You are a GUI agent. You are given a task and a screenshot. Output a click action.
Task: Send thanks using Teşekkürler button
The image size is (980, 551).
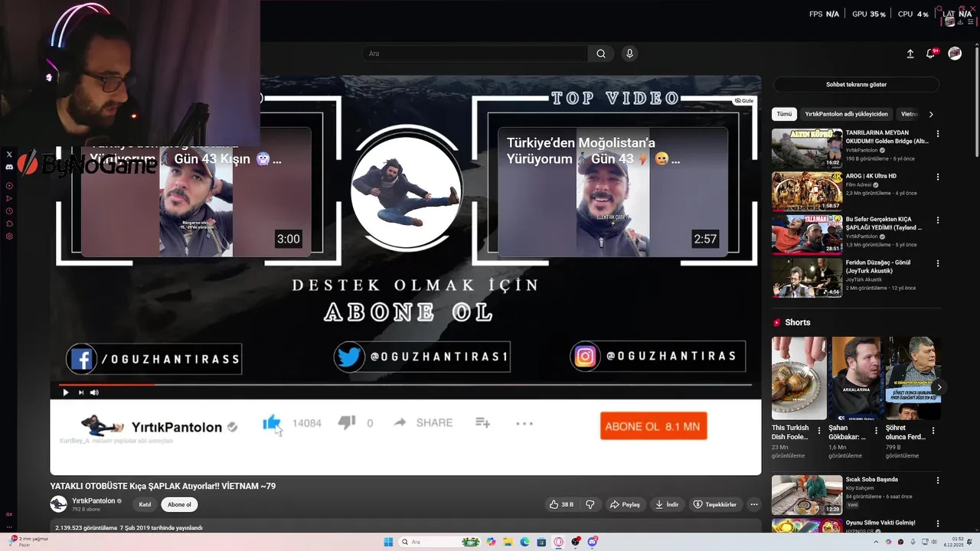pos(715,504)
